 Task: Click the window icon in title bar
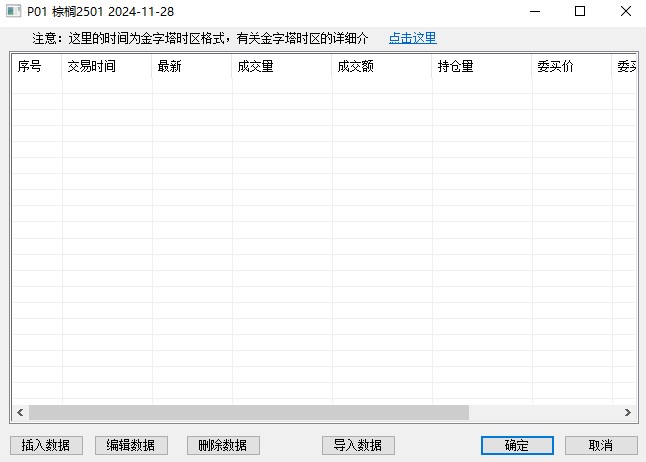[14, 11]
